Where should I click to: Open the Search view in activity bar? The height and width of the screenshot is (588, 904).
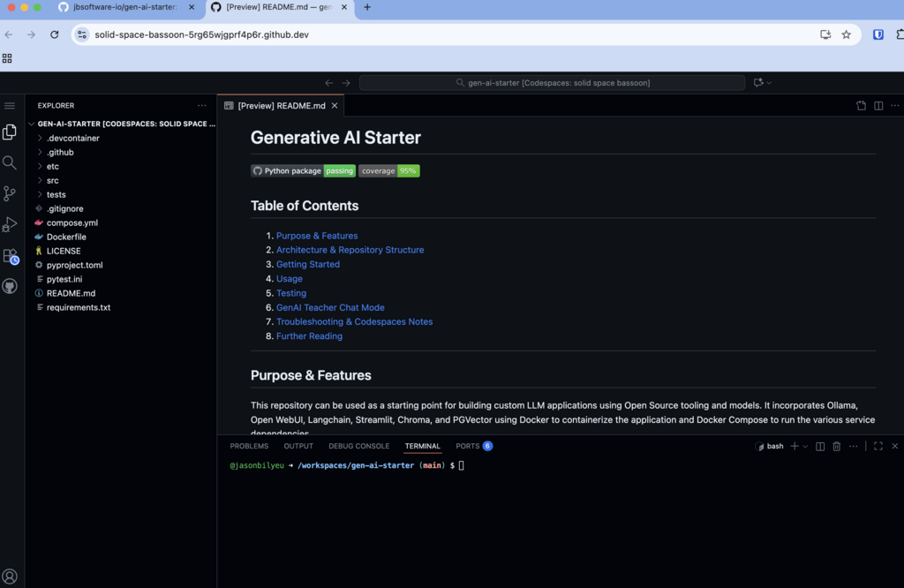point(10,162)
